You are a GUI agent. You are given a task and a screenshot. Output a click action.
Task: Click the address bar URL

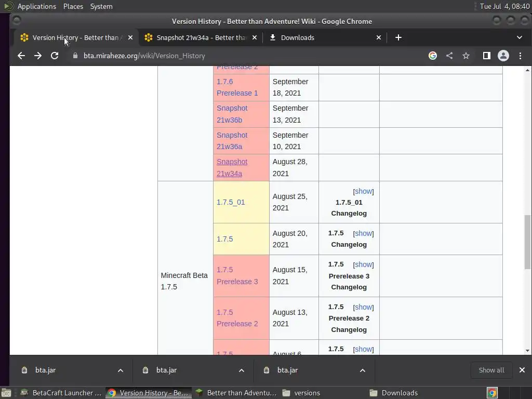coord(144,56)
